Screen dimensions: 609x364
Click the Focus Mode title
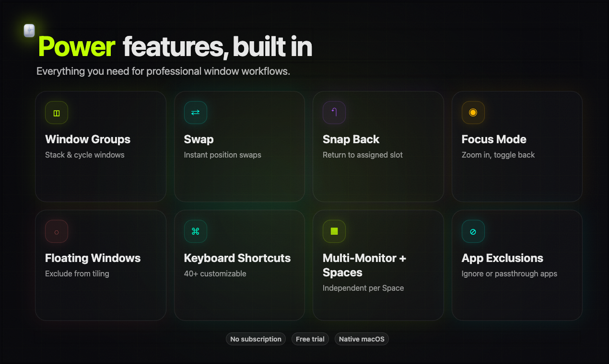coord(494,139)
